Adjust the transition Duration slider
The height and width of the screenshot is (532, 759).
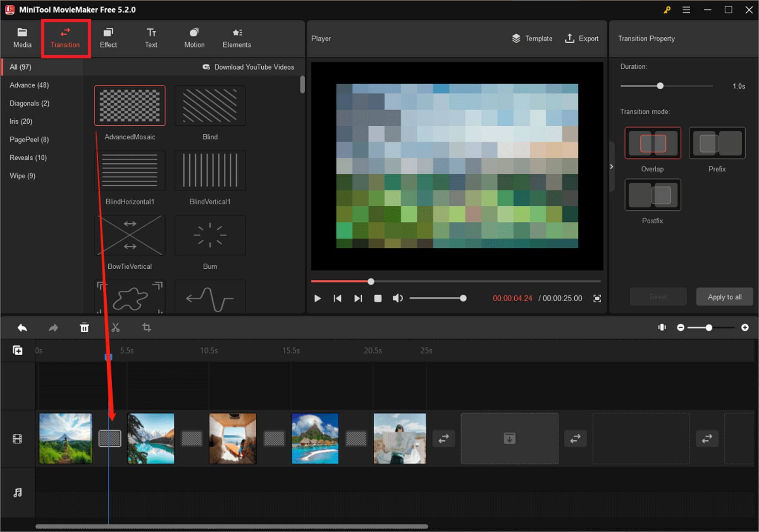tap(660, 86)
